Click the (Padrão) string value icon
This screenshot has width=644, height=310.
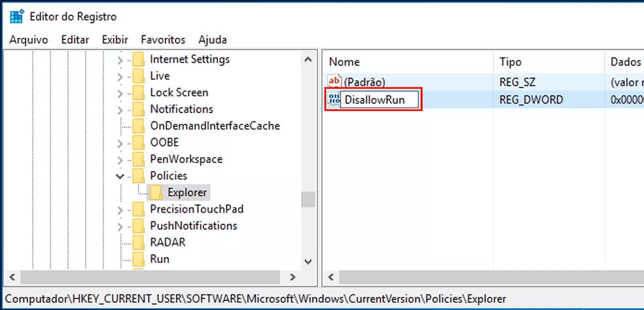pyautogui.click(x=334, y=82)
